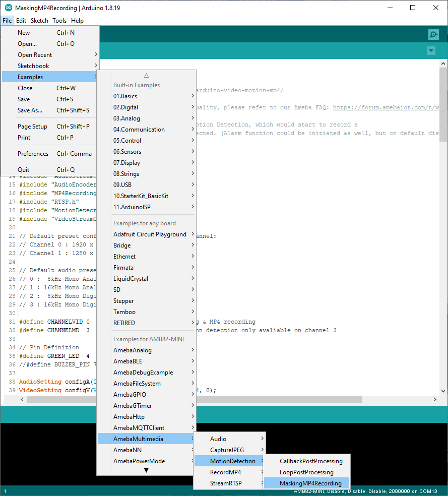448x496 pixels.
Task: Choose New from the File menu
Action: coord(50,33)
